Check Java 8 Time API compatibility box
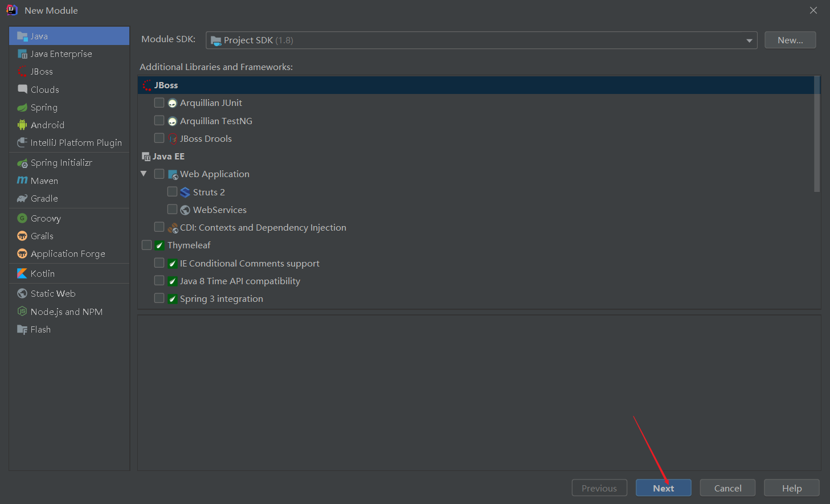 [x=160, y=280]
